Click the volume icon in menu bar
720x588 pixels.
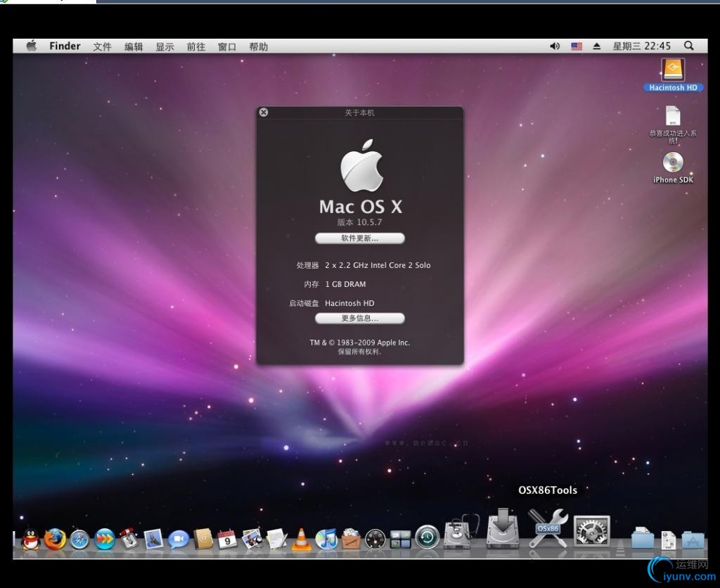pyautogui.click(x=555, y=46)
